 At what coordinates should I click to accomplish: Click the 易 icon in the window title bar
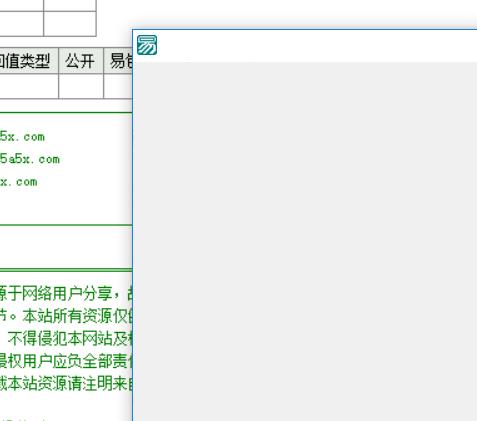click(147, 45)
